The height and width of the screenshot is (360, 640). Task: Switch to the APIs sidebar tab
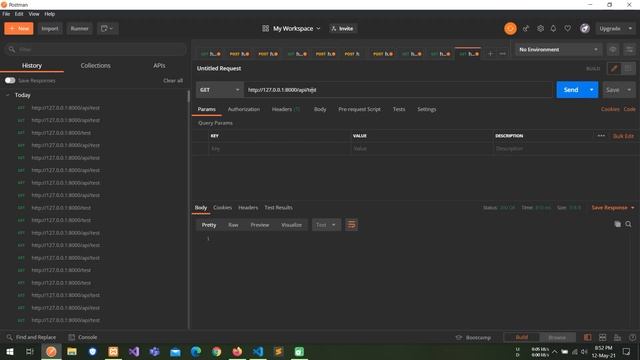coord(159,65)
